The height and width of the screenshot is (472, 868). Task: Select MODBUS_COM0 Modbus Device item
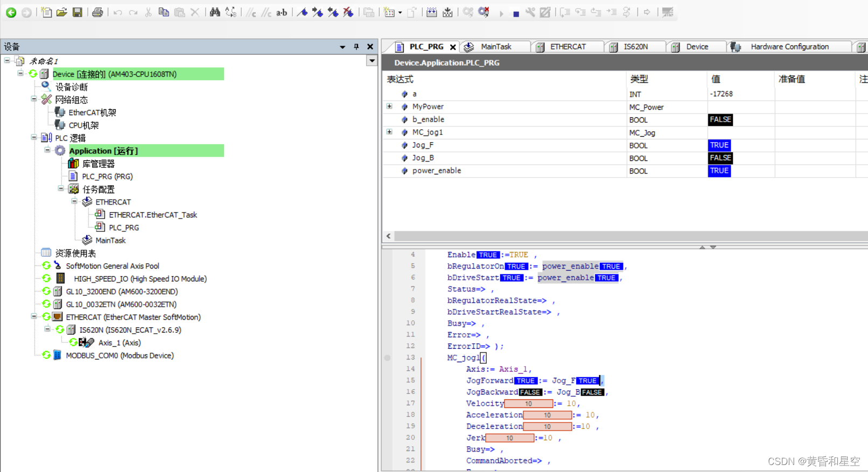[120, 356]
